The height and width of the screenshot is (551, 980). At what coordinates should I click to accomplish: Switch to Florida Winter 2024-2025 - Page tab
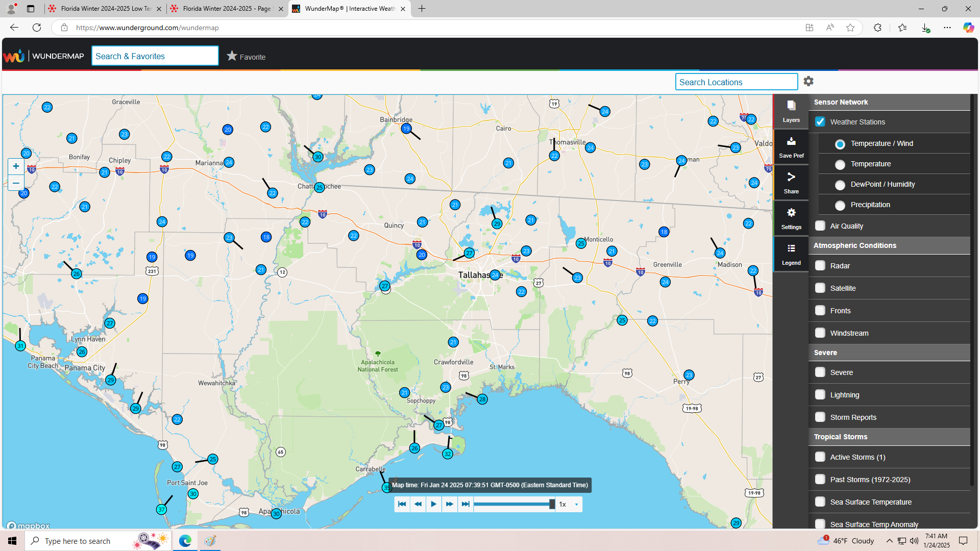coord(227,9)
